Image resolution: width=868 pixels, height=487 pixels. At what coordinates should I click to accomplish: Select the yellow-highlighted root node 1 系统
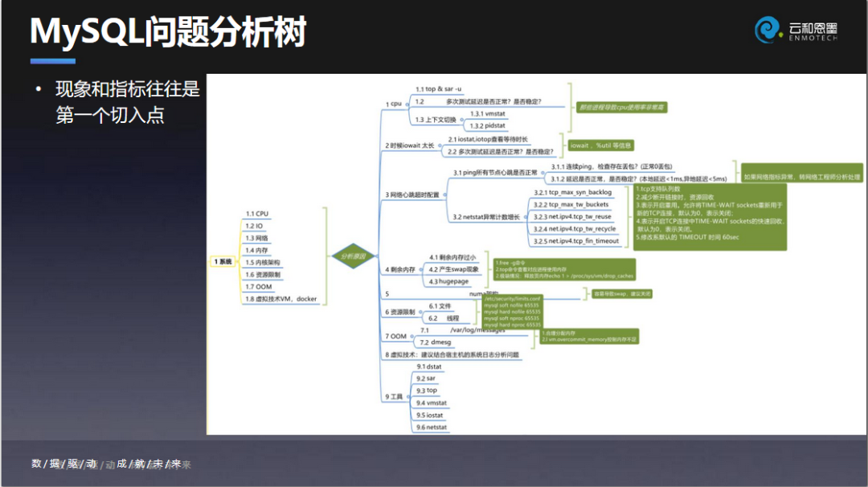tap(223, 262)
